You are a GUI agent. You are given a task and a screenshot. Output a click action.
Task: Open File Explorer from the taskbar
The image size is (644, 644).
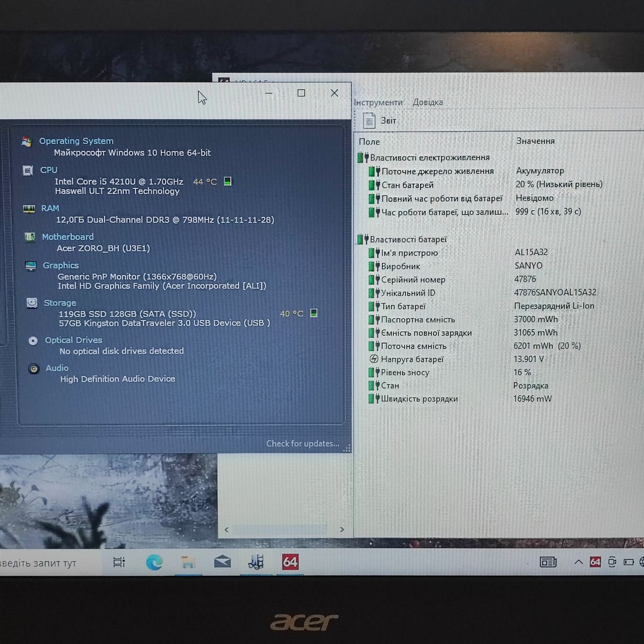[x=189, y=562]
